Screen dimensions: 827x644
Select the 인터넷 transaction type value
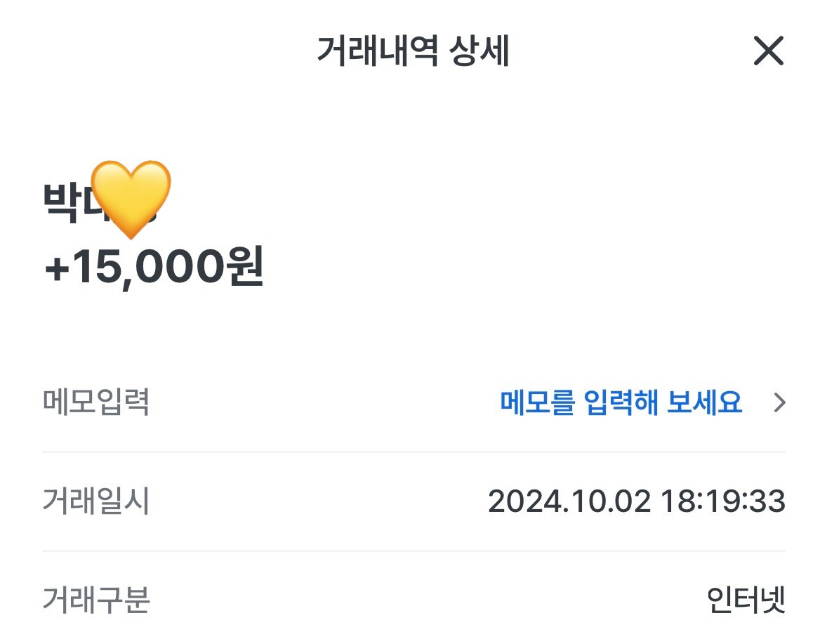[746, 600]
